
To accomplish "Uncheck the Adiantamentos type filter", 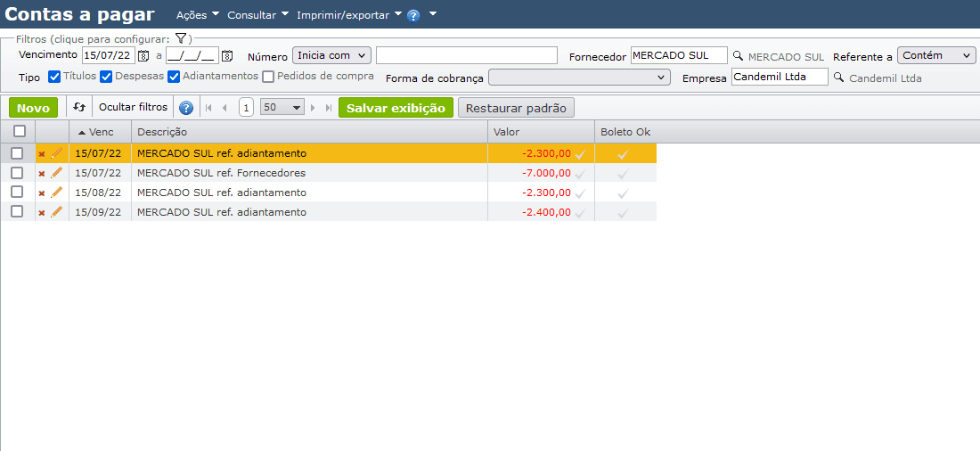I will point(174,77).
